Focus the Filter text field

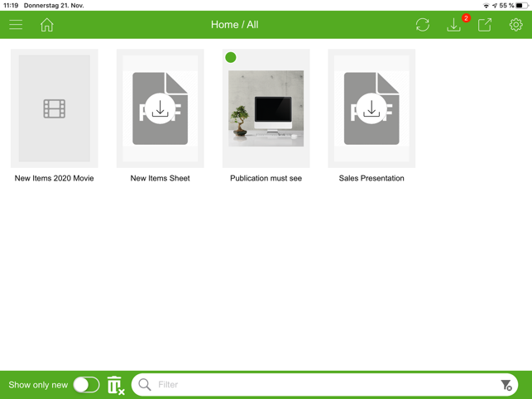click(324, 385)
